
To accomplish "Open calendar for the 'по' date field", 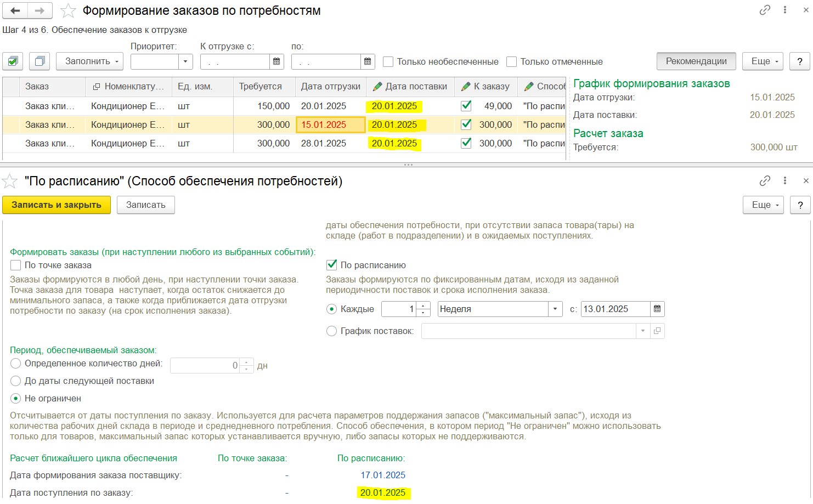I will pos(368,61).
